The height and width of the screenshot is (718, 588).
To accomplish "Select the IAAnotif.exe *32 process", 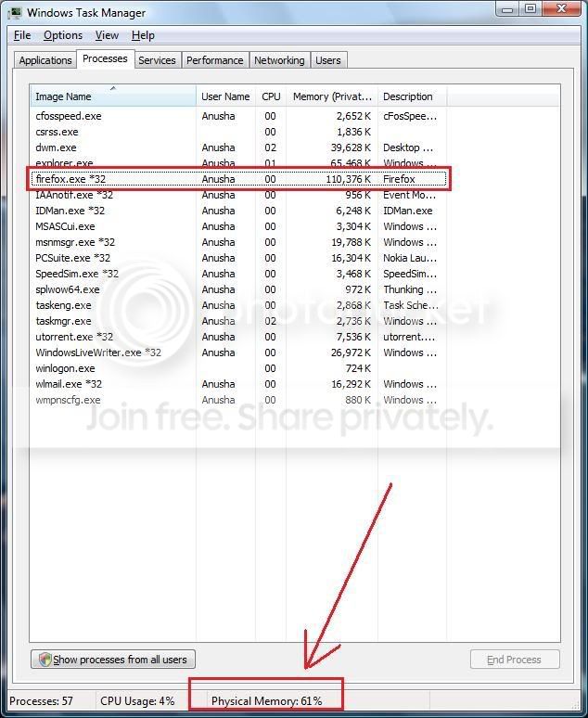I will (x=238, y=195).
